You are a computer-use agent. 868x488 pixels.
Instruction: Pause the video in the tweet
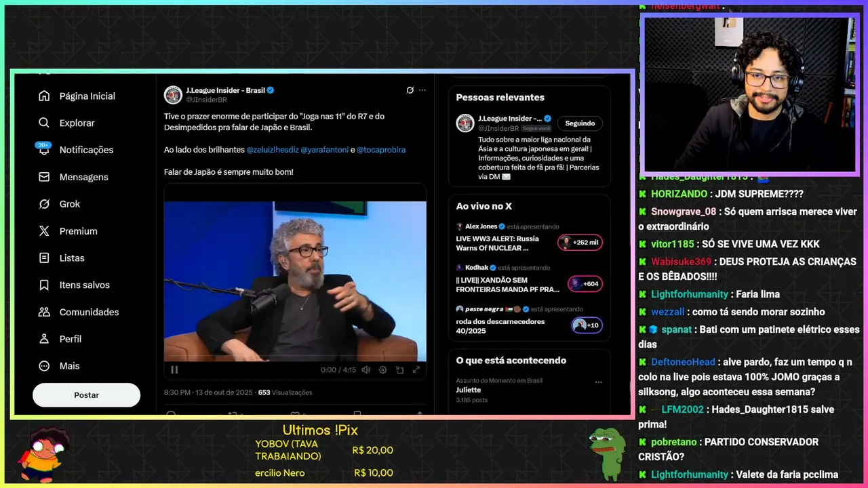(x=174, y=369)
